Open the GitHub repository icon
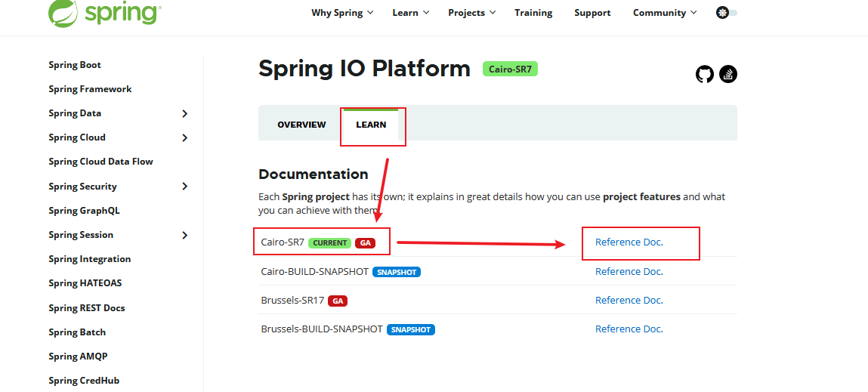Screen dimensions: 868x392 (705, 73)
